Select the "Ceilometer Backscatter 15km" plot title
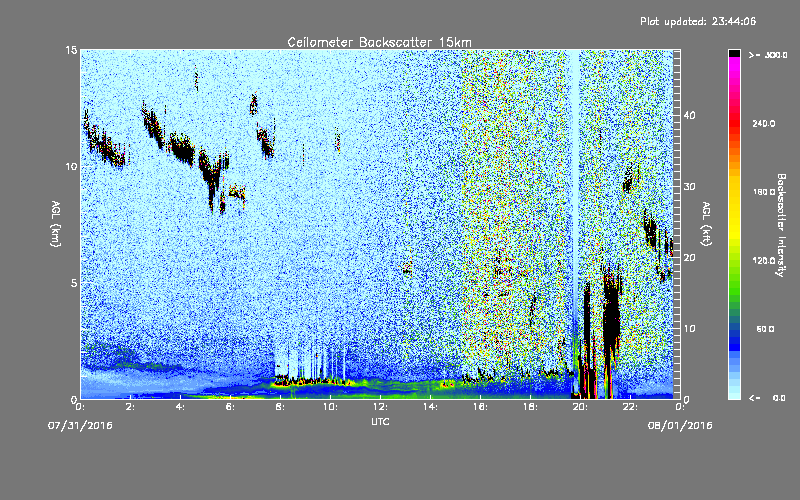The image size is (800, 500). point(379,42)
